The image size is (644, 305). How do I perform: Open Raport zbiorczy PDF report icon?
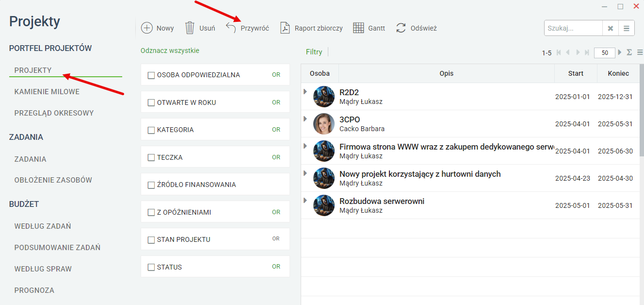point(285,28)
